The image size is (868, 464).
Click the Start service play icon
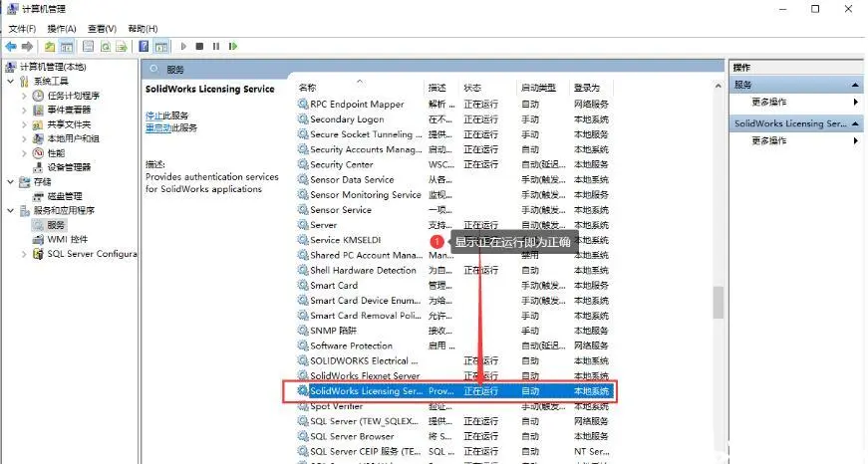pos(183,47)
